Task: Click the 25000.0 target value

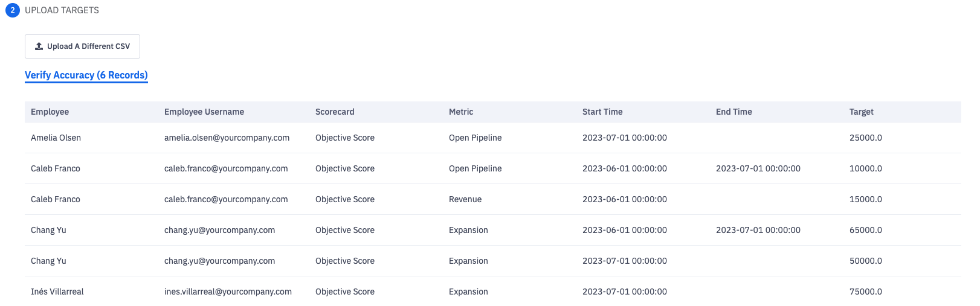Action: [866, 138]
